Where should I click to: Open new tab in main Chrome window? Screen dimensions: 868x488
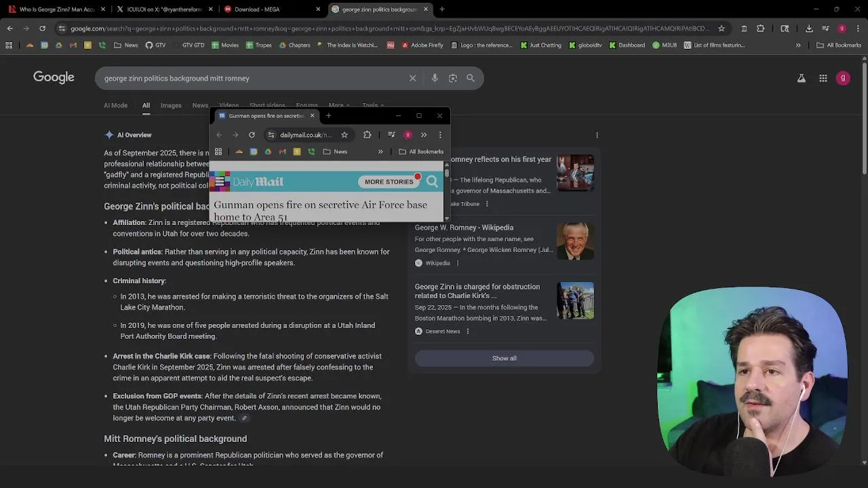click(442, 9)
